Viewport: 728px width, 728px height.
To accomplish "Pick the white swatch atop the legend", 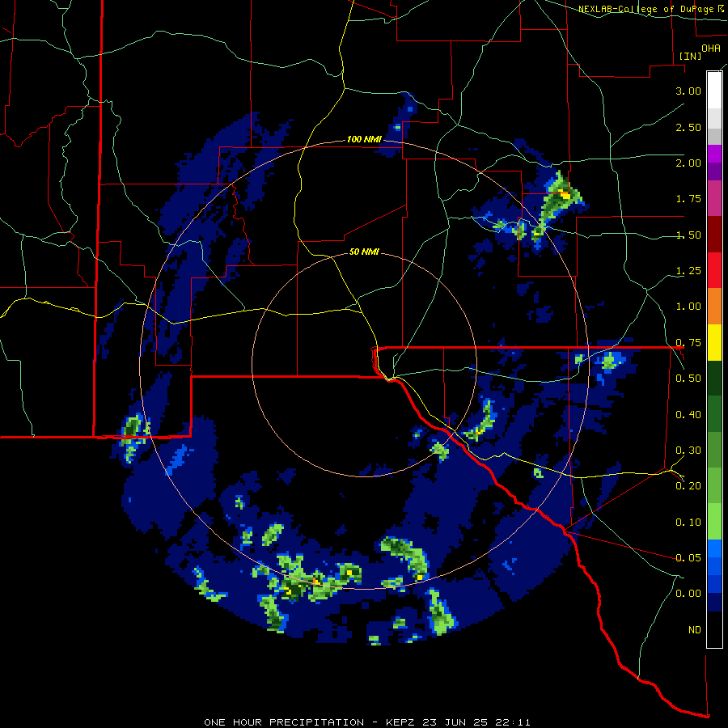I will (714, 90).
